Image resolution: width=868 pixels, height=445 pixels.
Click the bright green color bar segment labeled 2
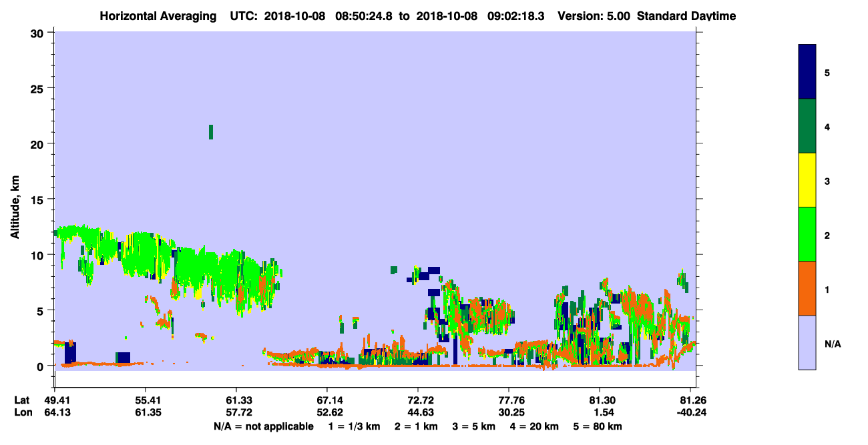click(807, 234)
